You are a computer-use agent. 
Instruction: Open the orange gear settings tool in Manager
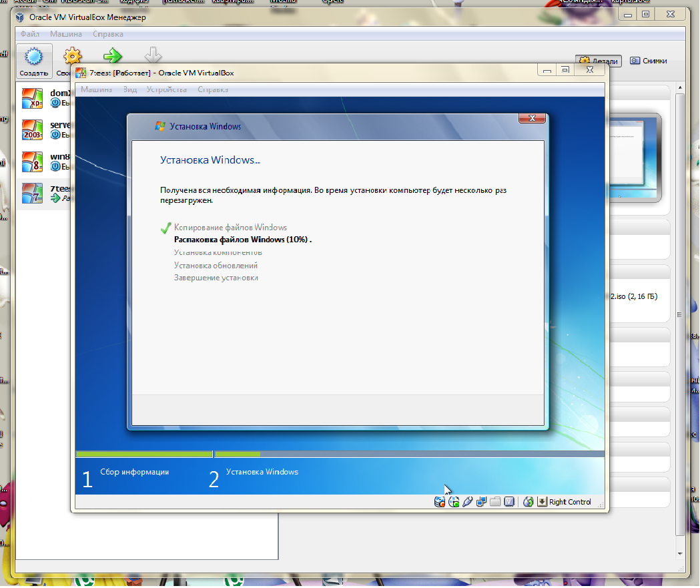click(72, 56)
